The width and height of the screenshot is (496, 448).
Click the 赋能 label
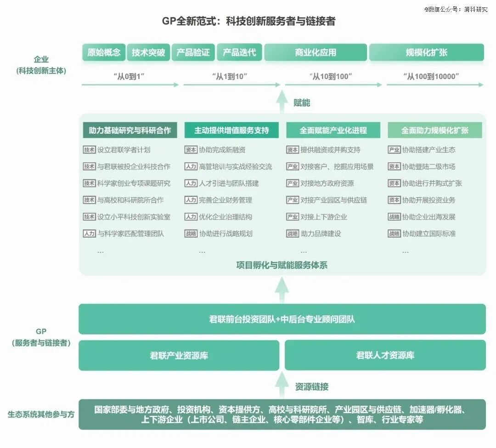tap(302, 102)
